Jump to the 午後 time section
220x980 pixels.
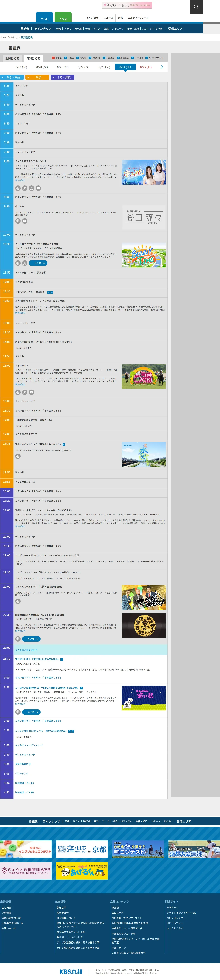(37, 77)
